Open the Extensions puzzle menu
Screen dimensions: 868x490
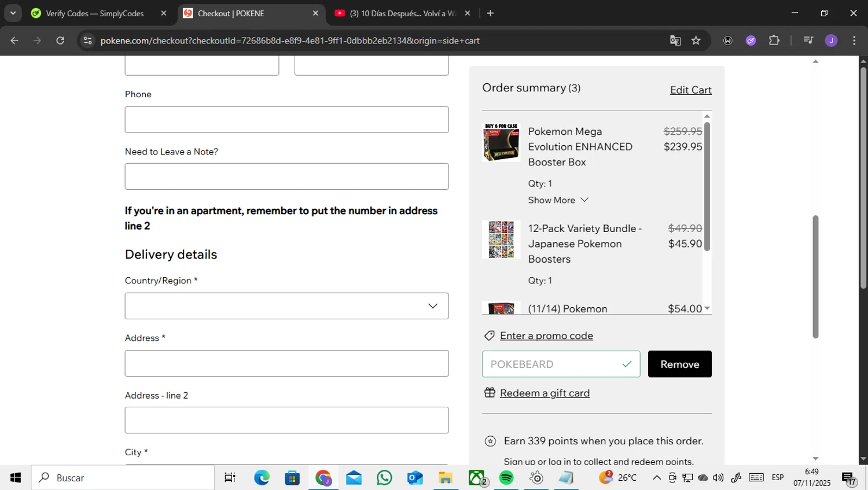(x=774, y=40)
